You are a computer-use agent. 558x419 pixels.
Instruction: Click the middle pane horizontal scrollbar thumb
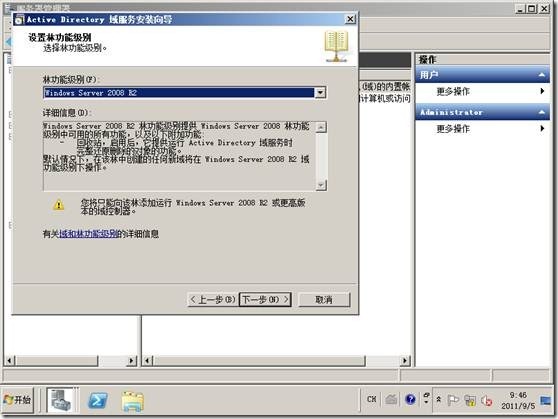point(259,361)
